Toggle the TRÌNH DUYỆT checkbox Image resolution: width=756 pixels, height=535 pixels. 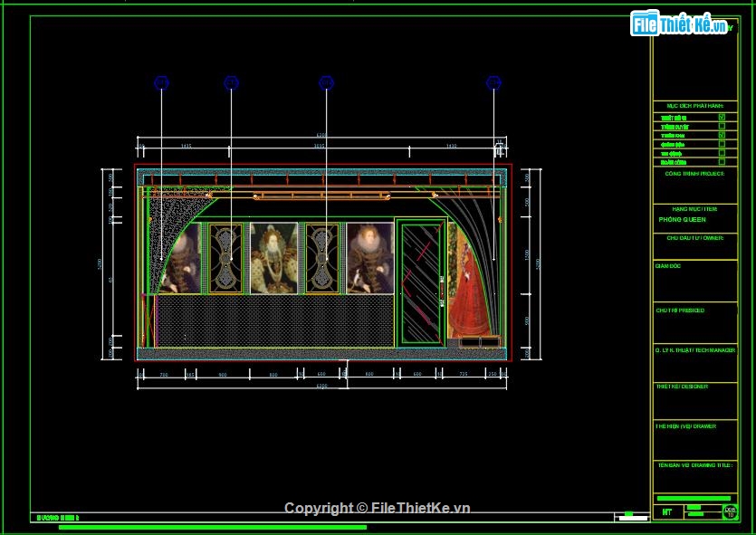(722, 126)
